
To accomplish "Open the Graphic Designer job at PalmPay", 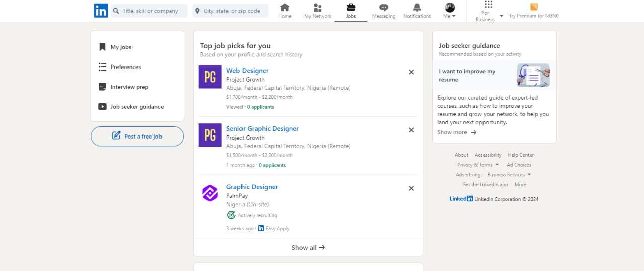I will point(252,187).
